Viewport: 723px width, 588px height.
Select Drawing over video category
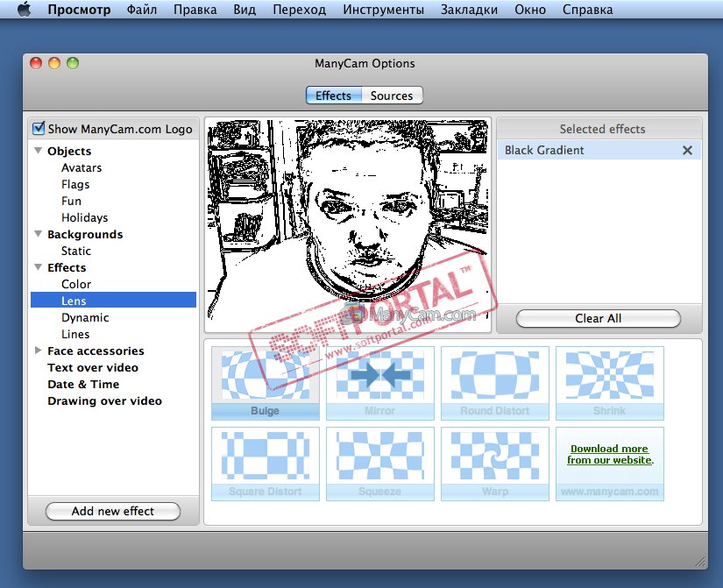point(104,400)
